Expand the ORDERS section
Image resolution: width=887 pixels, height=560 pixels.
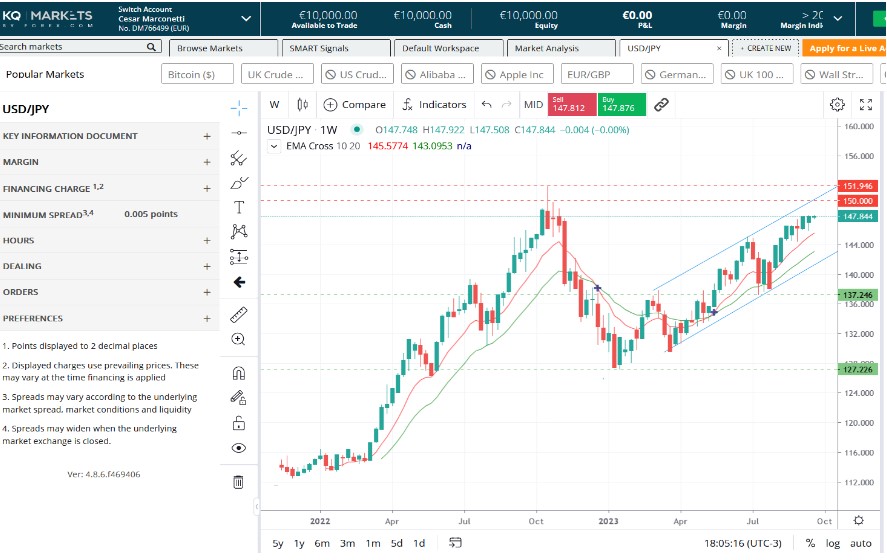point(109,292)
